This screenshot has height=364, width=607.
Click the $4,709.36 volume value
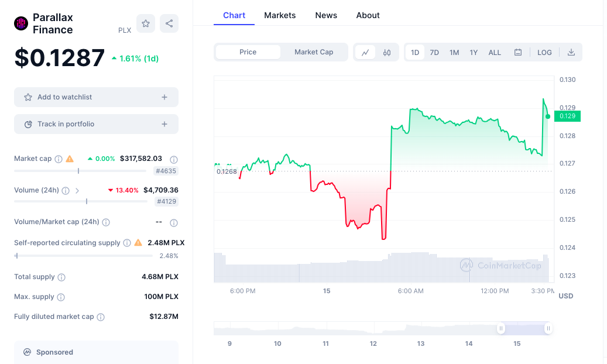(161, 190)
